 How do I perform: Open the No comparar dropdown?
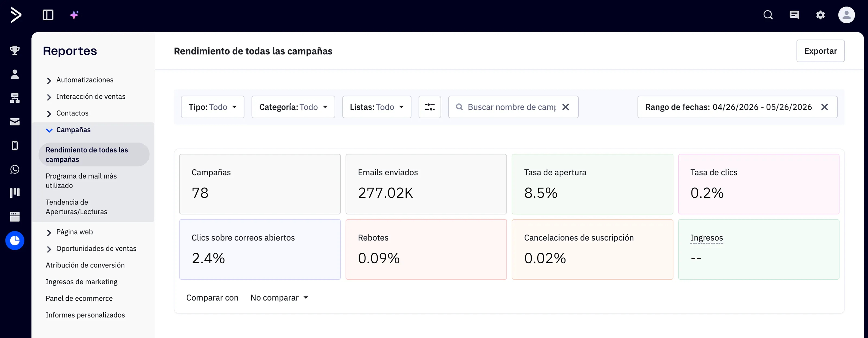(x=279, y=298)
